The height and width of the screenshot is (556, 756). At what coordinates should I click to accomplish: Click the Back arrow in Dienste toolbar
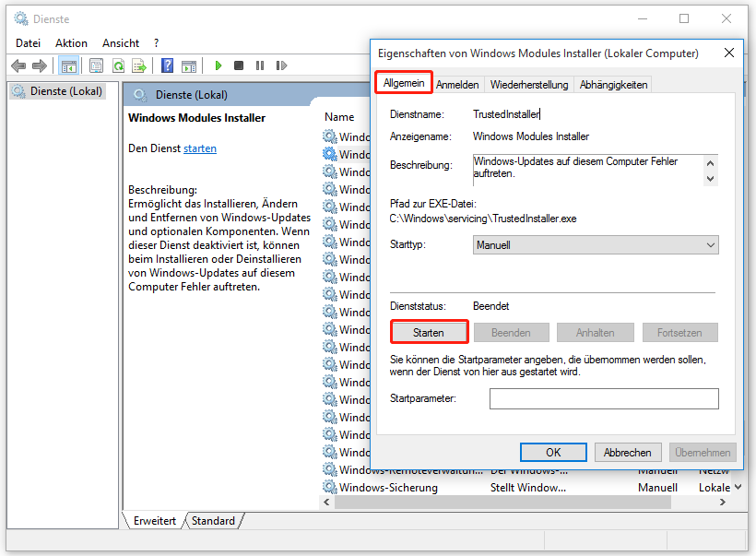[18, 65]
